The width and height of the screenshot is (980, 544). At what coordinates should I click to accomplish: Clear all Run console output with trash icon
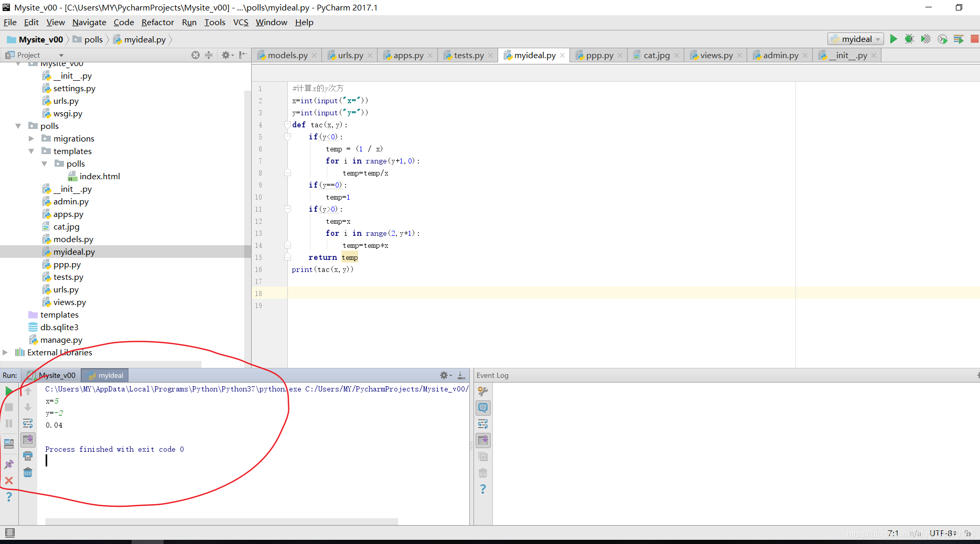28,472
